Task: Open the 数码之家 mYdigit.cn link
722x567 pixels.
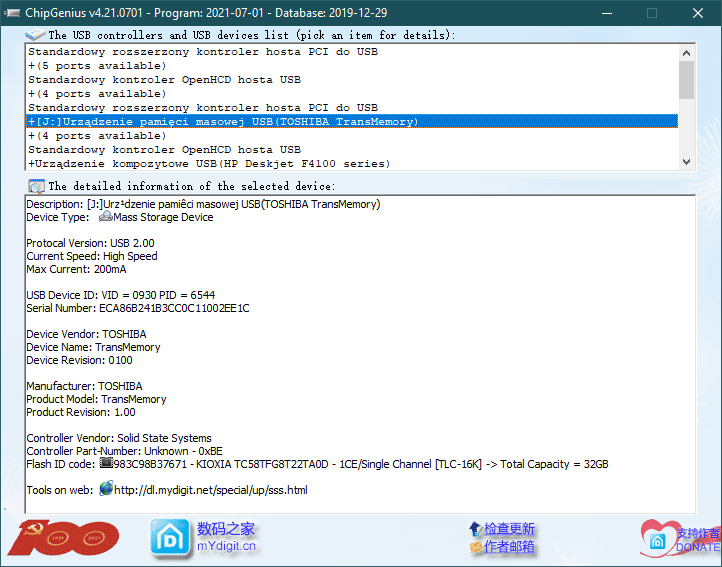Action: click(226, 537)
